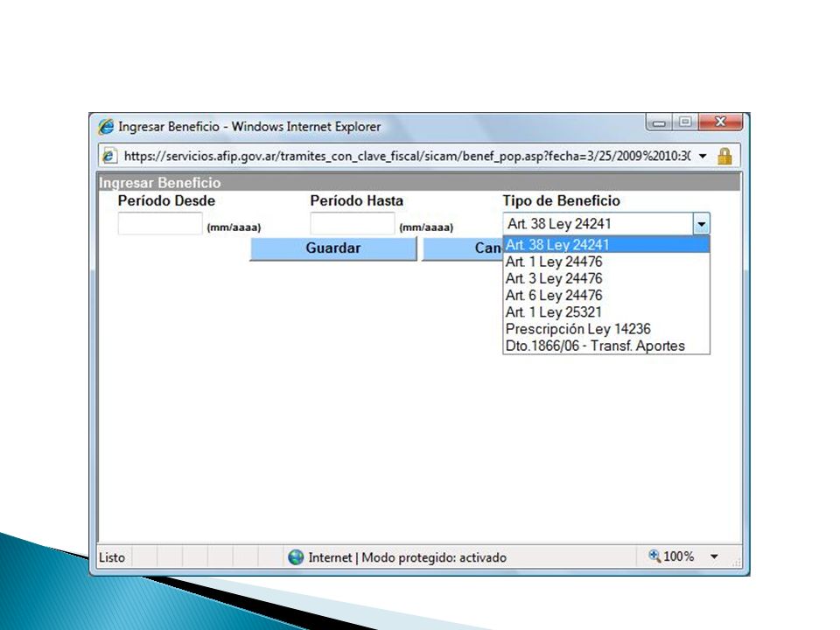
Task: Open the zoom level dropdown arrow
Action: [x=714, y=556]
